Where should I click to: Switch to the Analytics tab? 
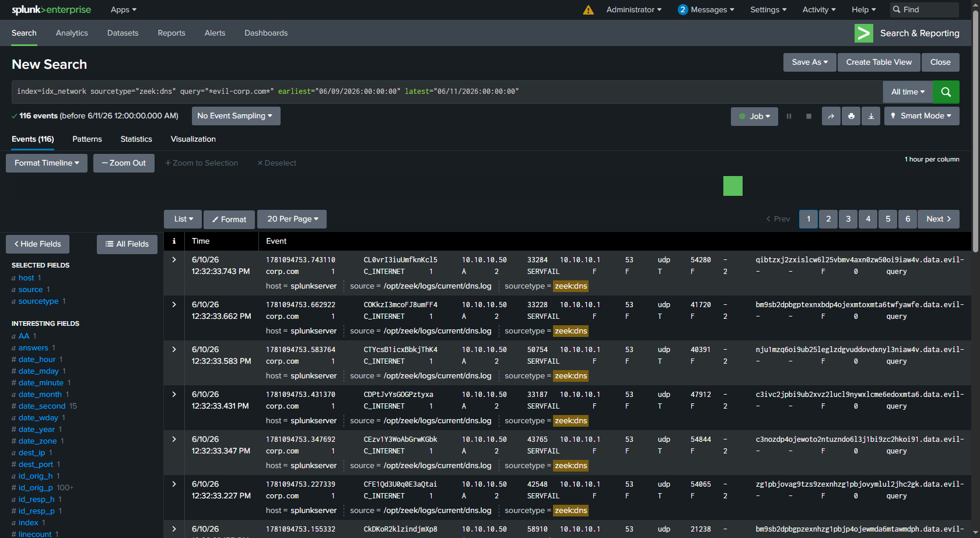click(x=72, y=33)
